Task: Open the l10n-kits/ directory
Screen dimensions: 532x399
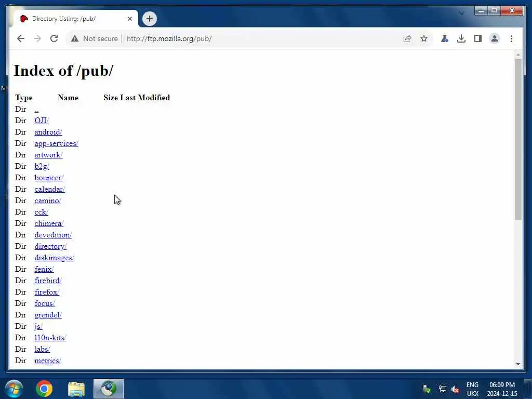Action: pos(50,338)
